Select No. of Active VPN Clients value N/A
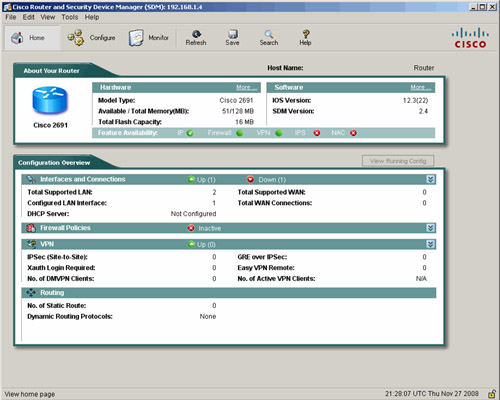The image size is (500, 400). click(421, 278)
